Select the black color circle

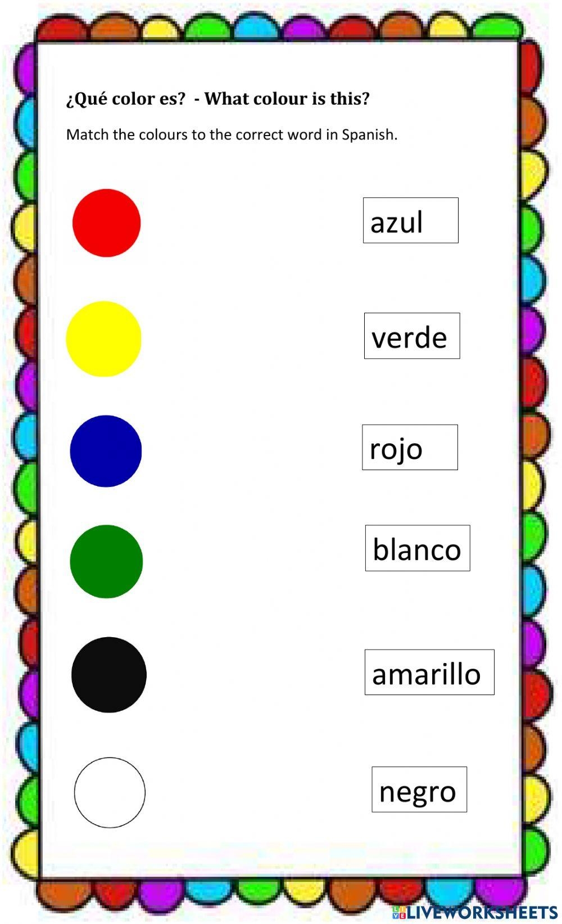[108, 674]
